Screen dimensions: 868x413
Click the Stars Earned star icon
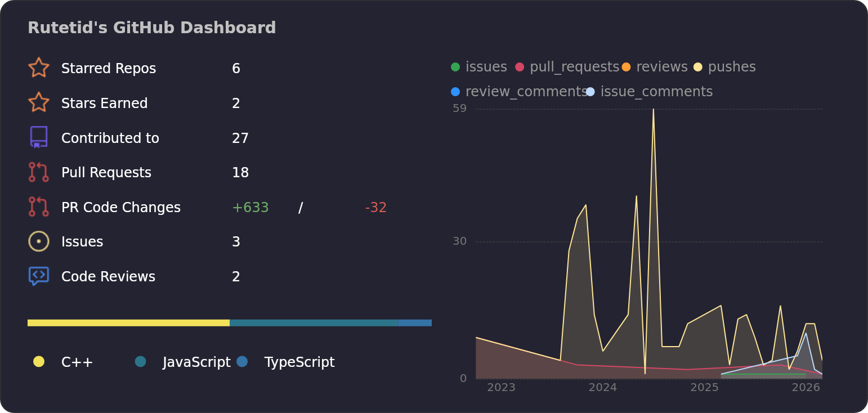coord(38,102)
